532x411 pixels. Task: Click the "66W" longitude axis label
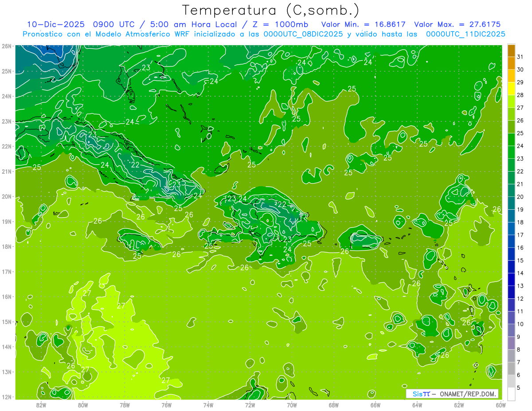(x=375, y=405)
